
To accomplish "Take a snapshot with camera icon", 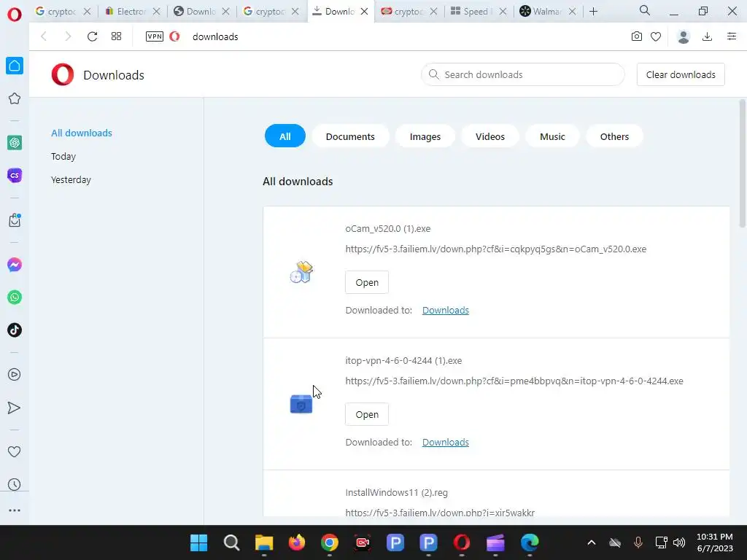I will pyautogui.click(x=636, y=36).
